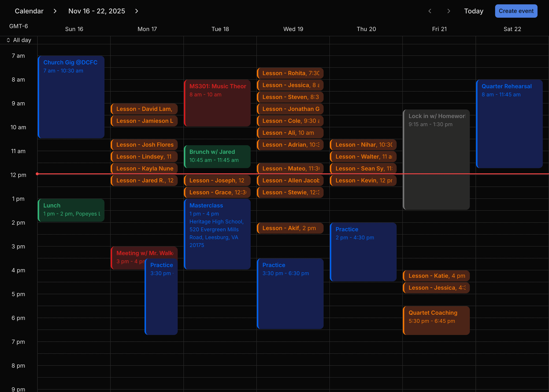Click the forward arrow beside the date range
Viewport: 549px width, 392px height.
137,11
